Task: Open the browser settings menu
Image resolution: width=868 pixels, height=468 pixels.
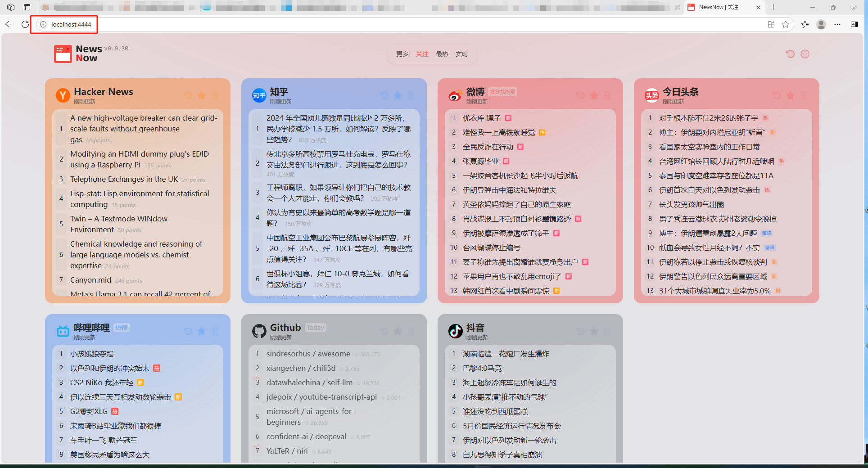Action: (838, 24)
